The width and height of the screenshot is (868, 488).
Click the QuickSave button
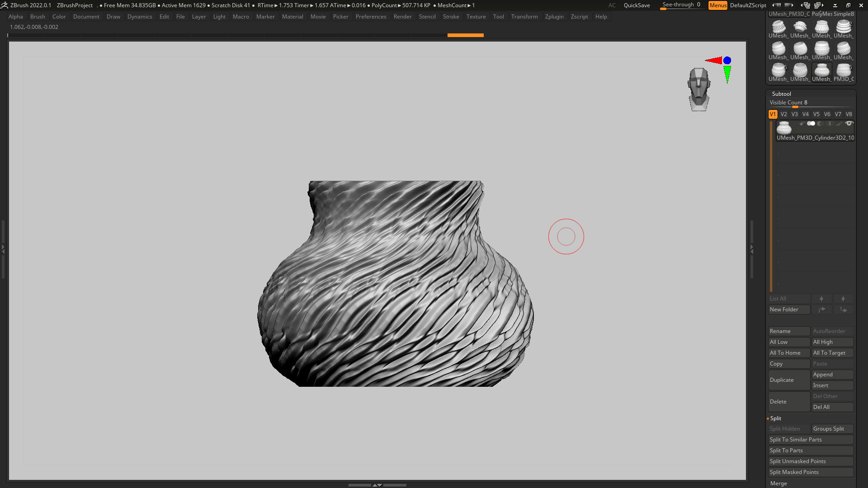click(637, 5)
